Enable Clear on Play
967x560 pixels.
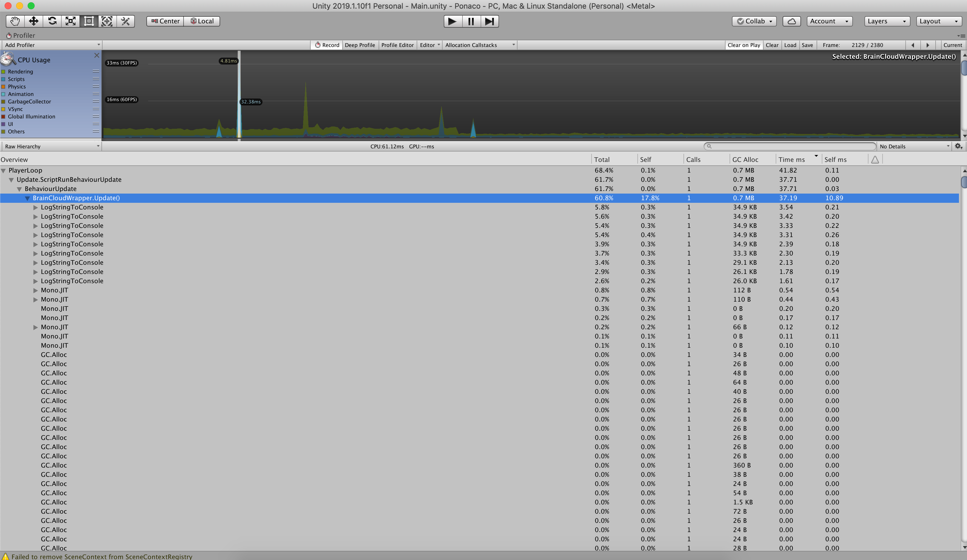tap(743, 45)
